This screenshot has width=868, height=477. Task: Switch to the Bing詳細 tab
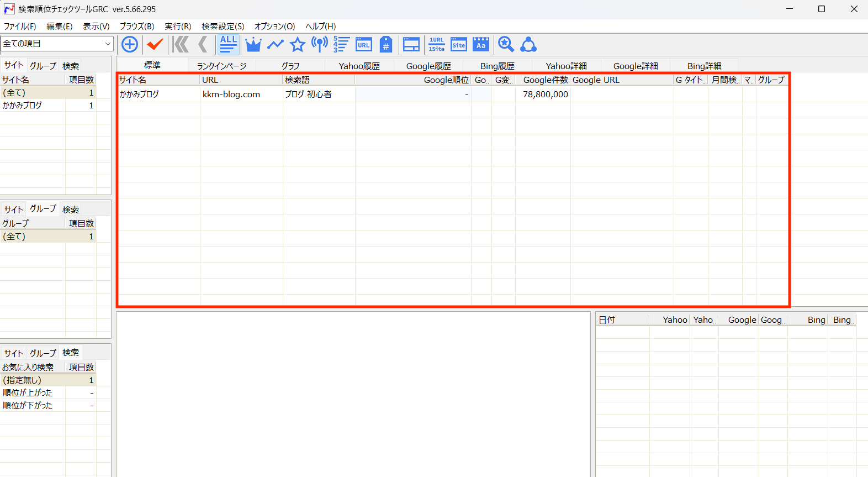point(705,66)
